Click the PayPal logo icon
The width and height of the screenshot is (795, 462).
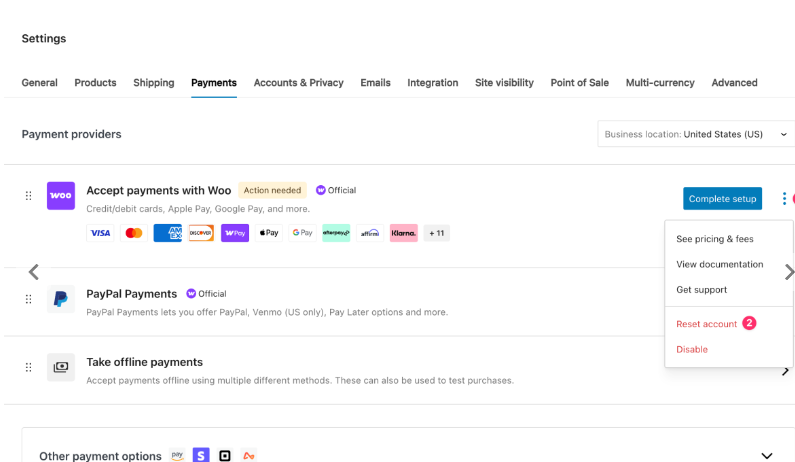pos(61,299)
